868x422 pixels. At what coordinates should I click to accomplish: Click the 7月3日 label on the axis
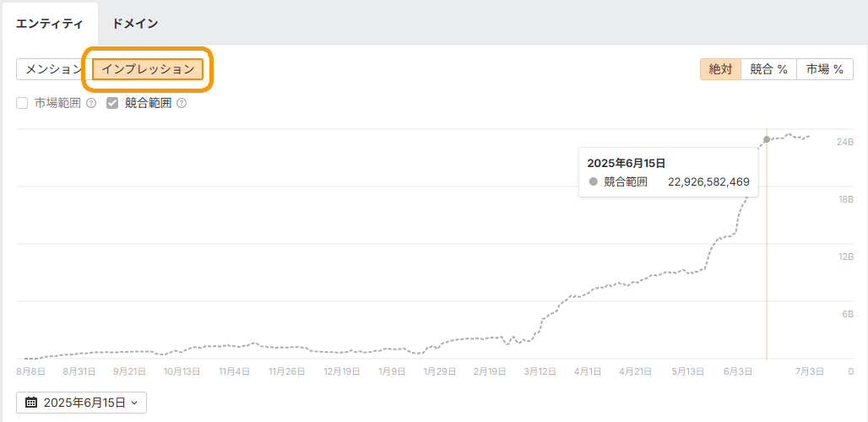click(x=810, y=371)
